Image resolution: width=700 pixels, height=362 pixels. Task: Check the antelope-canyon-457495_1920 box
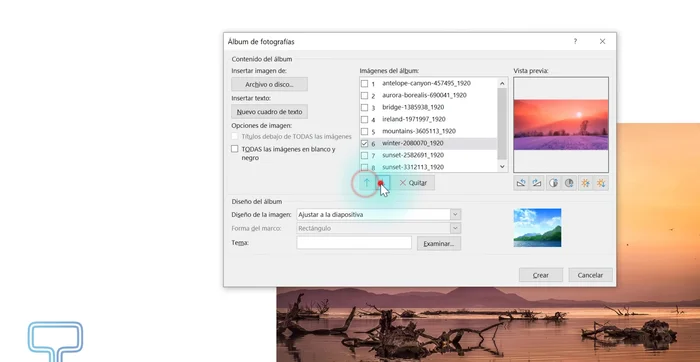pyautogui.click(x=365, y=83)
